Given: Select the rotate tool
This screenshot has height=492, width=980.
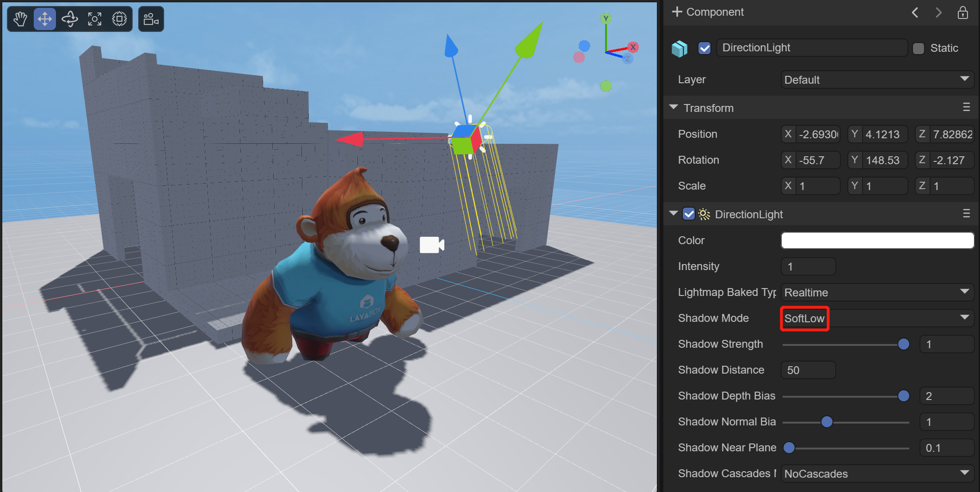Looking at the screenshot, I should (70, 19).
